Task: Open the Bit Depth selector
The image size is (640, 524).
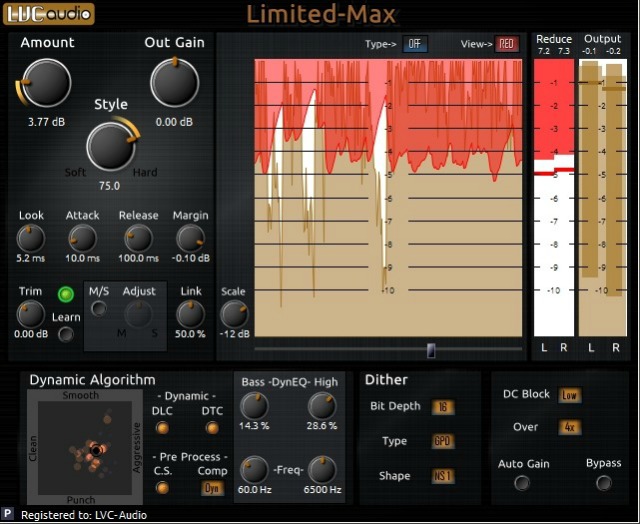Action: (440, 407)
